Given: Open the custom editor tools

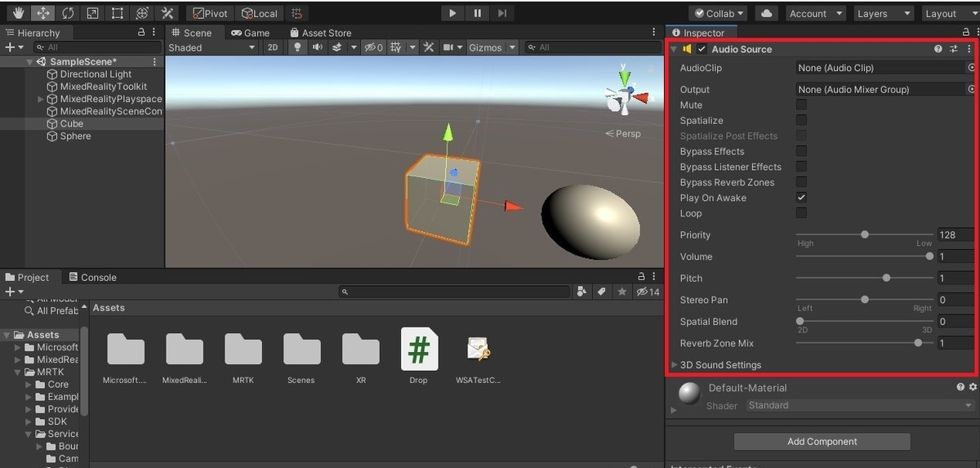Looking at the screenshot, I should point(167,13).
